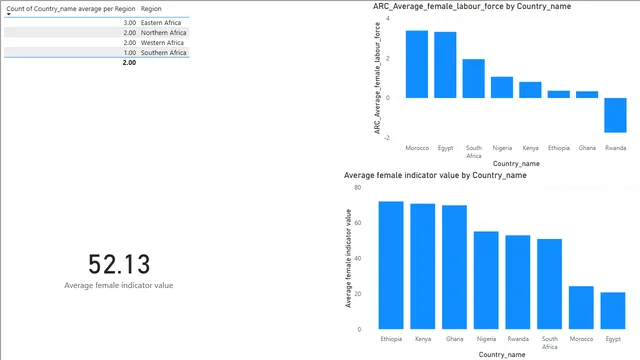Viewport: 640px width, 360px height.
Task: Select the Southern Africa row cell
Action: [x=164, y=53]
